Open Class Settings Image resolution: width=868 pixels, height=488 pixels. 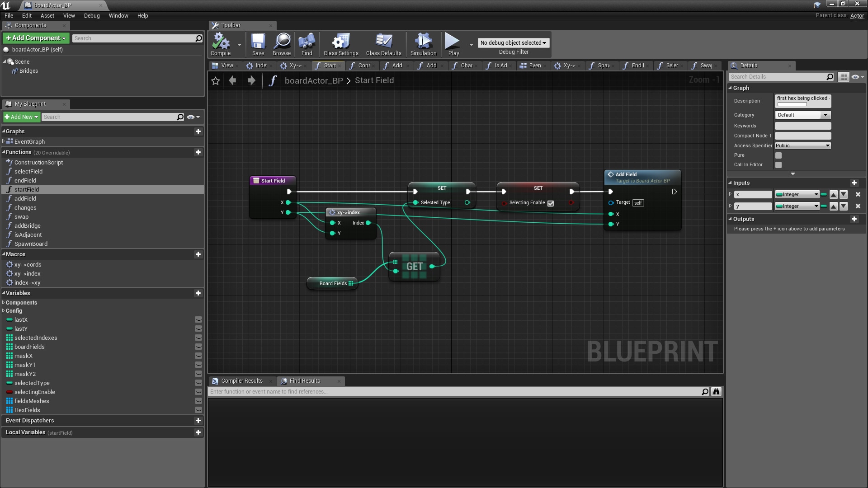[340, 44]
